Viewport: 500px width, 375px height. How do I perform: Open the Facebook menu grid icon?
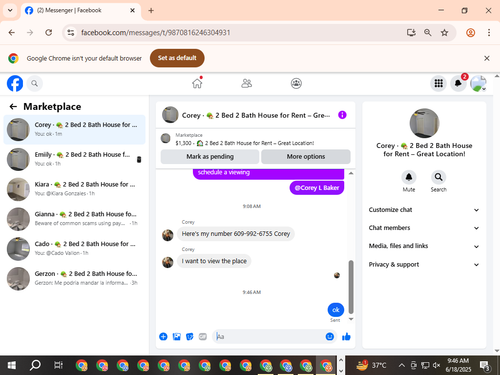pyautogui.click(x=439, y=83)
